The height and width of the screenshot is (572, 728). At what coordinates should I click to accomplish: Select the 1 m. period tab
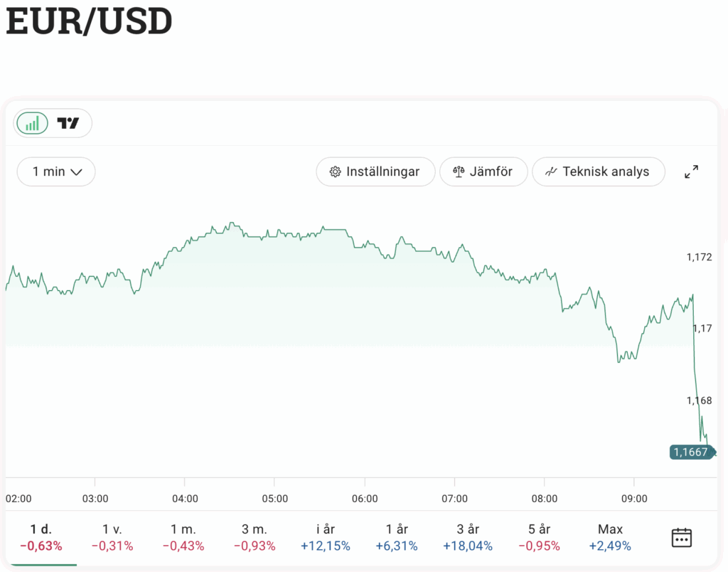[183, 537]
